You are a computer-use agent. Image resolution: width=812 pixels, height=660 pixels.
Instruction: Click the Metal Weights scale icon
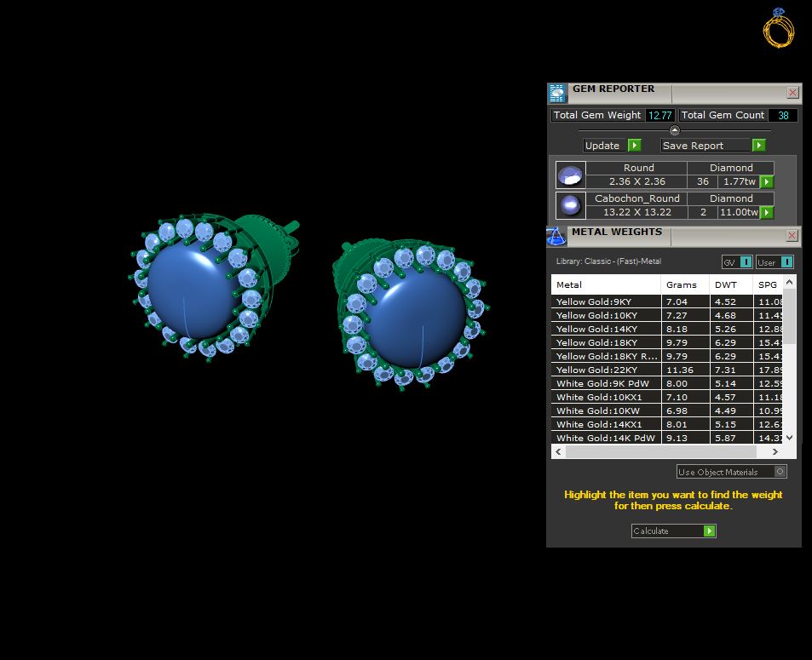click(x=556, y=237)
